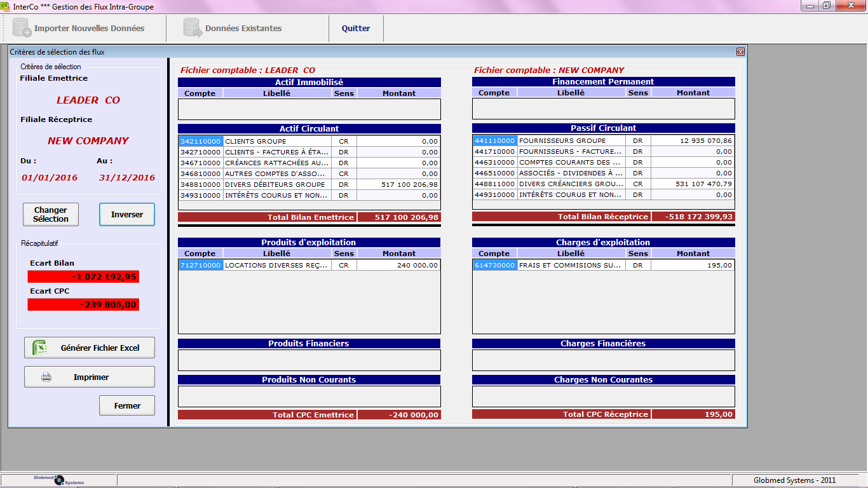The height and width of the screenshot is (488, 868).
Task: Click the Excel icon on Générer button
Action: [x=40, y=348]
